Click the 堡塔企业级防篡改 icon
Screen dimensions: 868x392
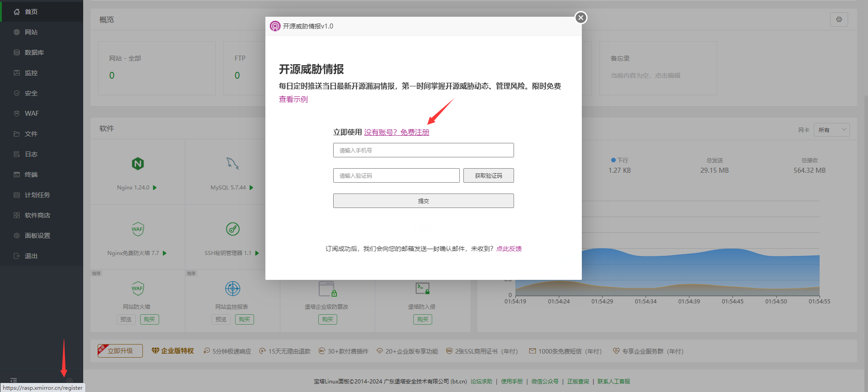pyautogui.click(x=328, y=288)
